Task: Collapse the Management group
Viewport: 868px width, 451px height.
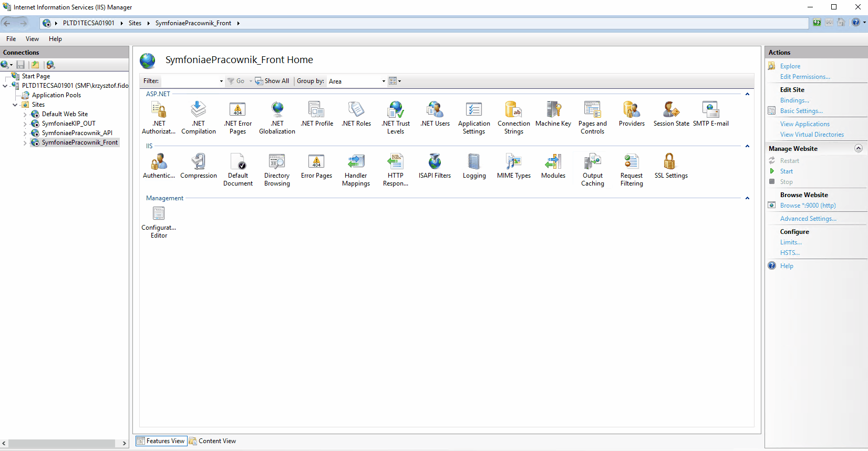Action: (747, 198)
